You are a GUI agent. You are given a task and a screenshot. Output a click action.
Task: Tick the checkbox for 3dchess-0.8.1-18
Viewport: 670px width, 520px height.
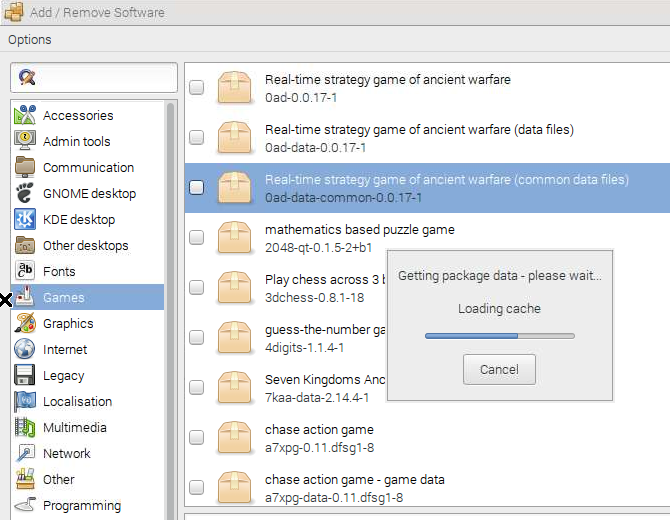pyautogui.click(x=197, y=287)
